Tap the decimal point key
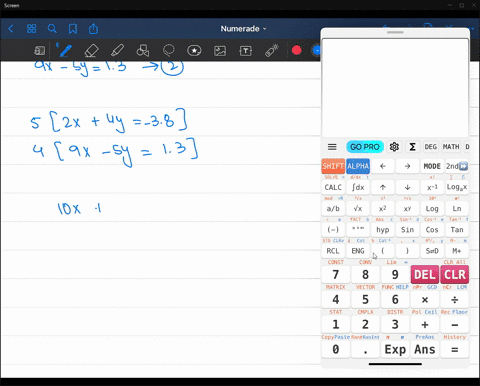 [x=365, y=350]
